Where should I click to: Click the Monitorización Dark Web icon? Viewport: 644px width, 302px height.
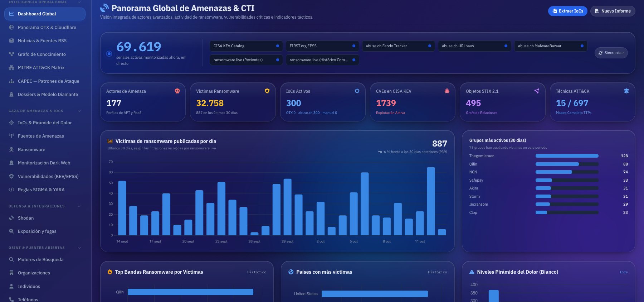click(11, 163)
